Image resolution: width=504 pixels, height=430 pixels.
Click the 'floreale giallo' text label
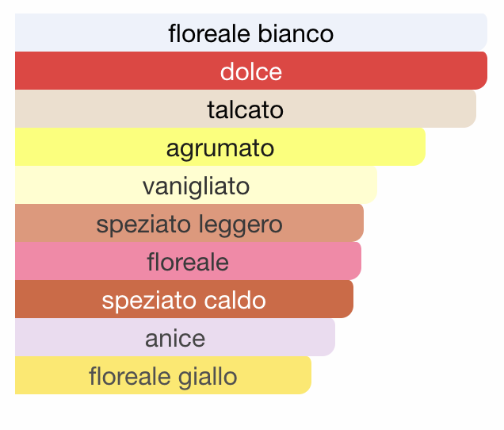tap(163, 377)
